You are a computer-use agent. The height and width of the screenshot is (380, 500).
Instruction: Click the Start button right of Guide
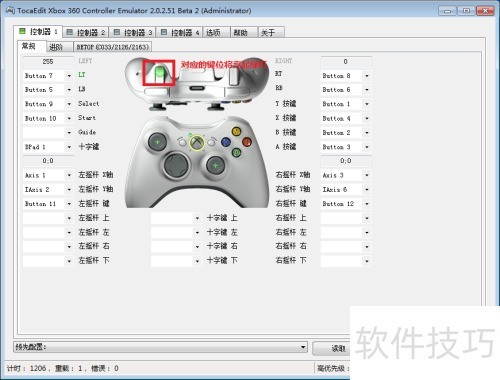pos(211,143)
